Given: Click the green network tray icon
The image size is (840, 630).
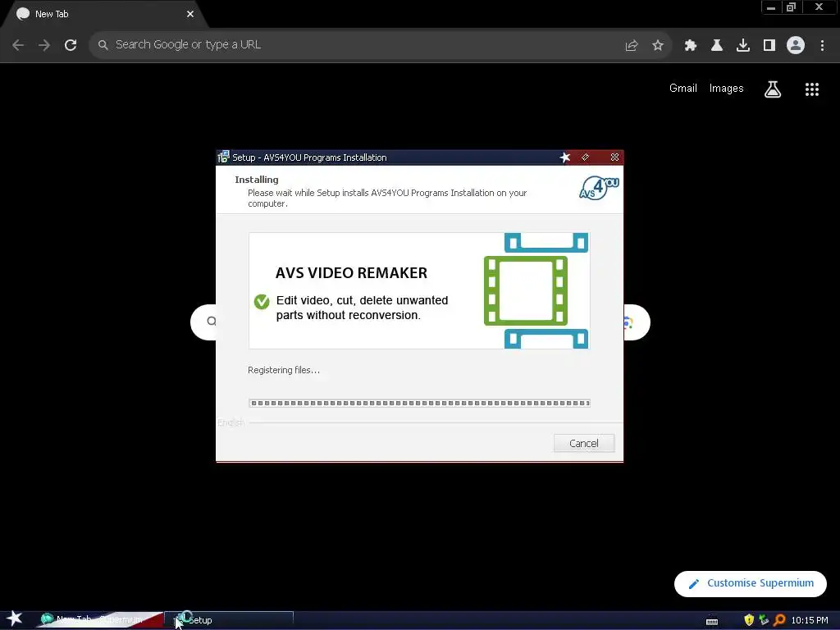Looking at the screenshot, I should [764, 620].
